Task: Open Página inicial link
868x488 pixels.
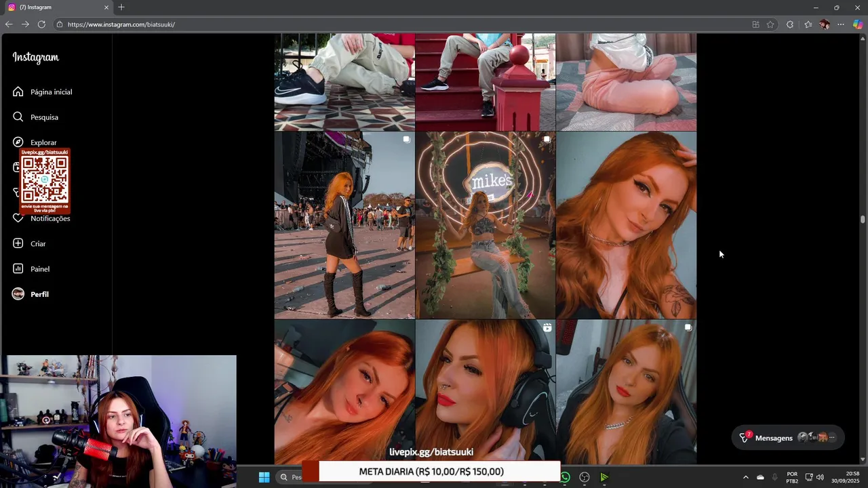Action: tap(51, 91)
